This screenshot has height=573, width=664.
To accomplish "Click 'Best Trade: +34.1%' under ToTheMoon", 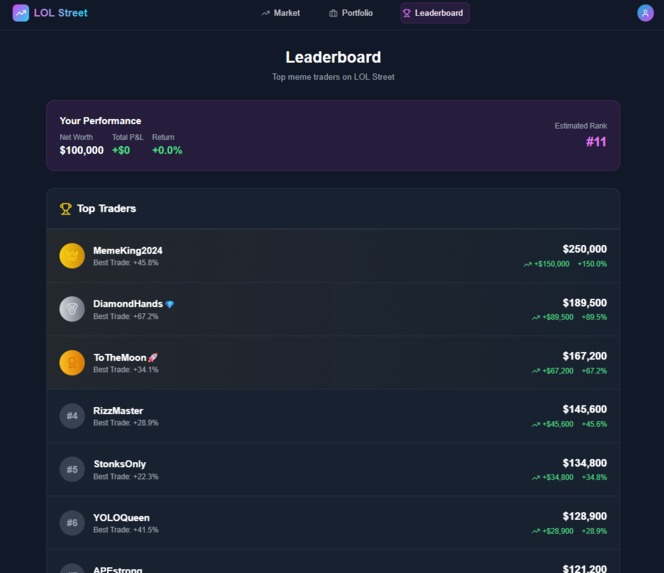I will pos(126,370).
